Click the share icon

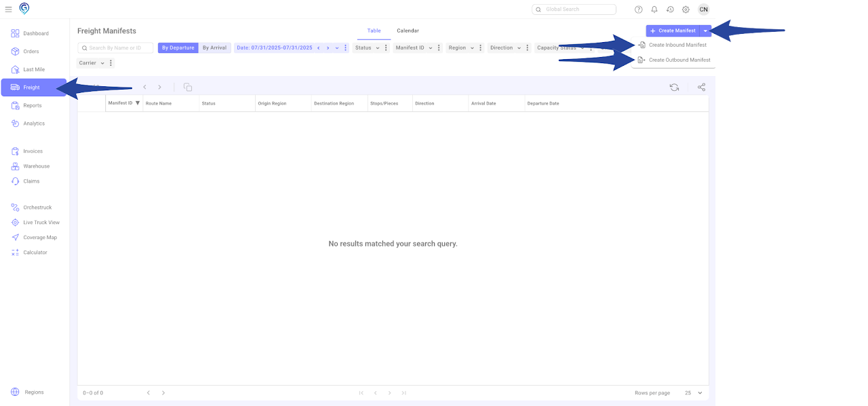point(701,88)
